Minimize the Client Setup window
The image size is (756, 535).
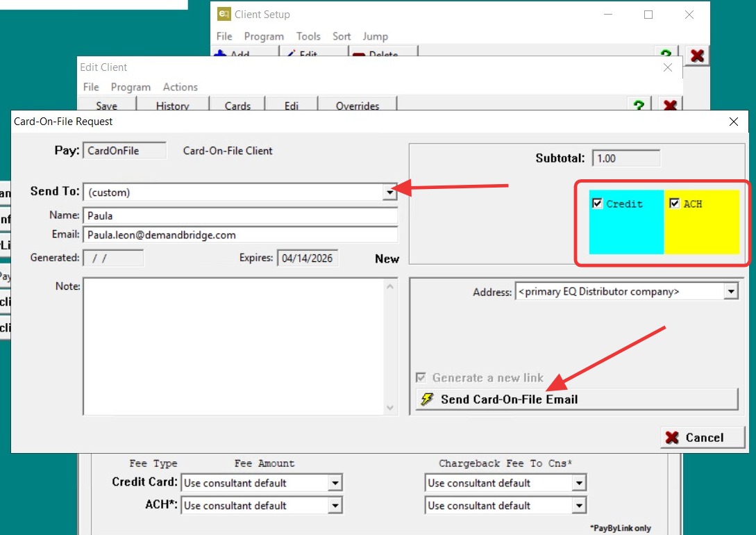click(608, 15)
